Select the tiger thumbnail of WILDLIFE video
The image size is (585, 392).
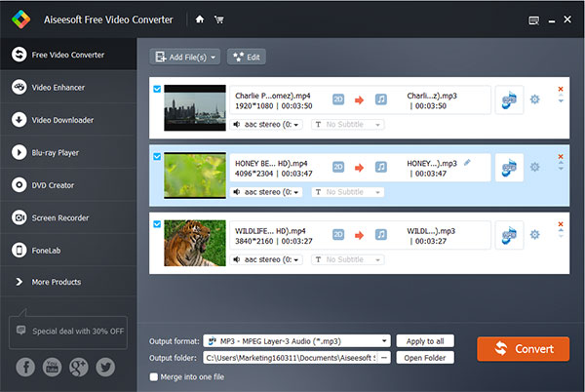[x=195, y=243]
